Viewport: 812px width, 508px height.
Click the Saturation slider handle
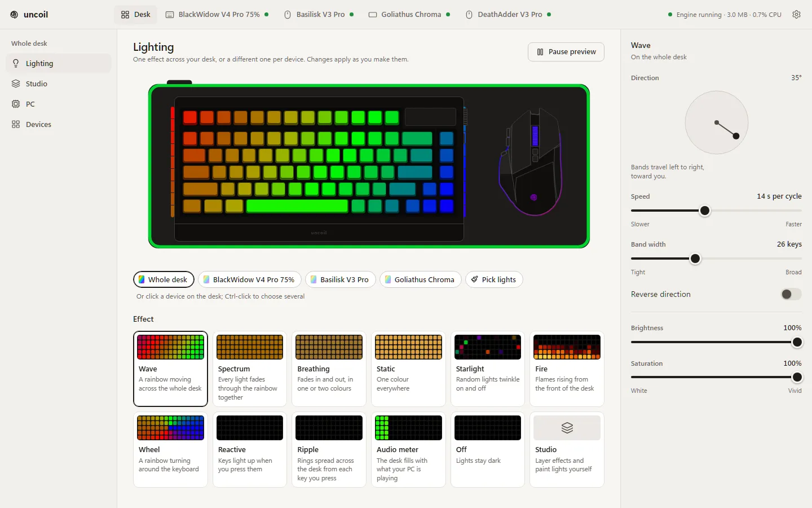(x=797, y=377)
